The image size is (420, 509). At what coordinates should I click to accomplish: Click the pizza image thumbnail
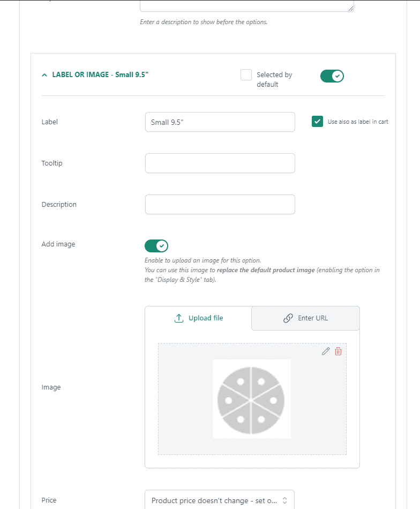click(252, 399)
